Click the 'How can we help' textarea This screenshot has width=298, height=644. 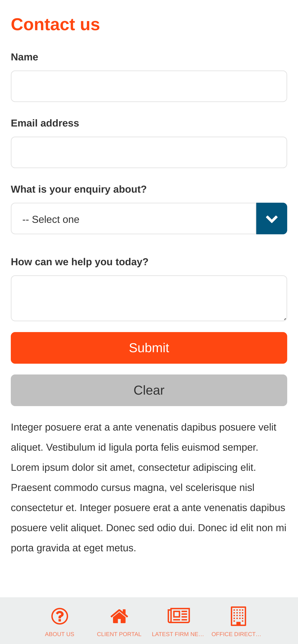149,298
